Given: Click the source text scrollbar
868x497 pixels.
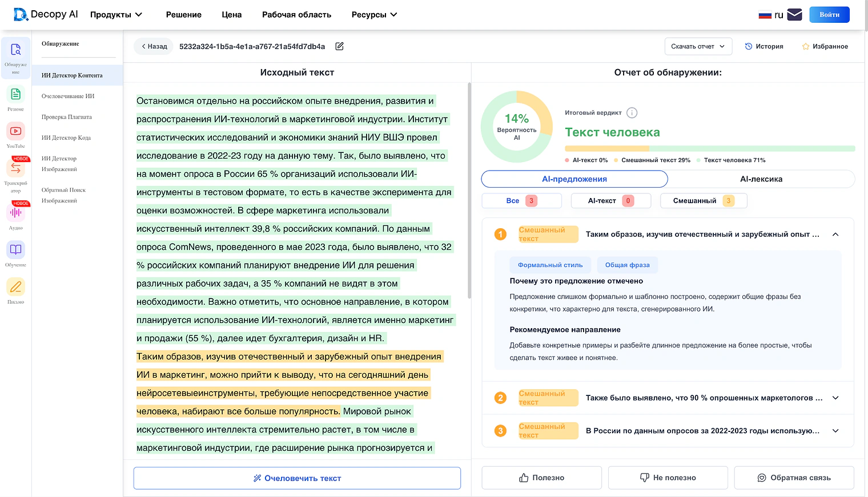Looking at the screenshot, I should coord(469,191).
